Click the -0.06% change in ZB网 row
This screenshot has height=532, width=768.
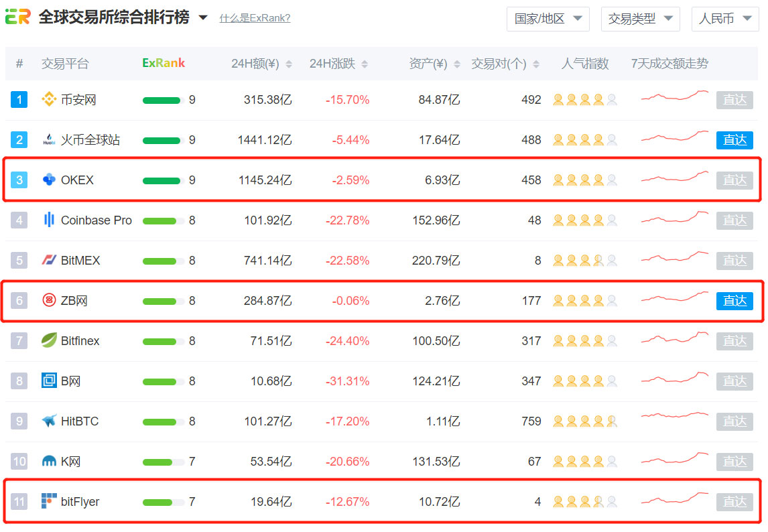point(350,301)
